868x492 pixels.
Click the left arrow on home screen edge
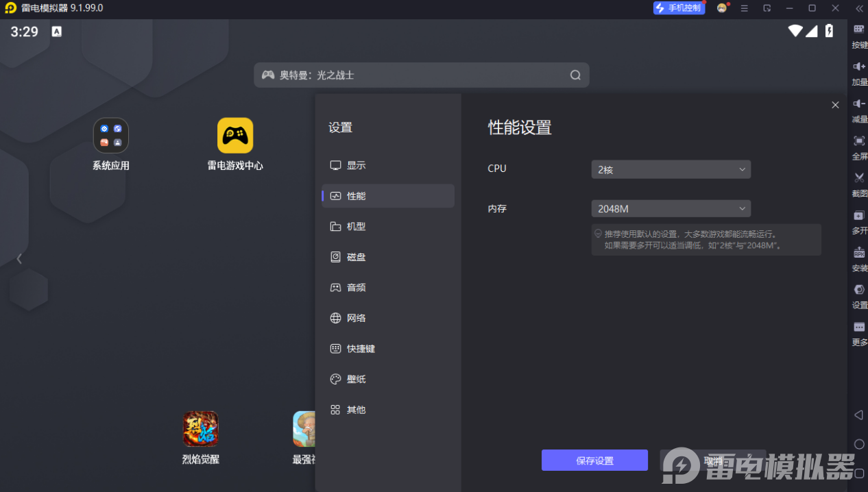(19, 258)
